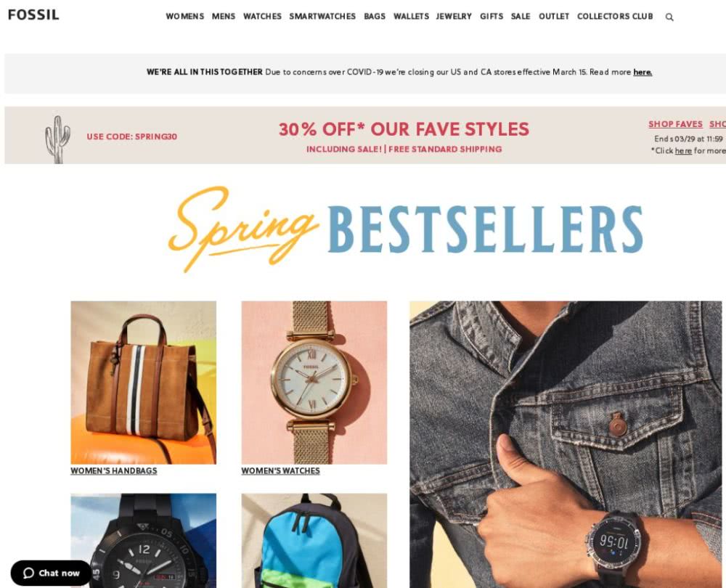Screen dimensions: 726x588
Task: Click the blue backpack product image
Action: click(x=314, y=540)
